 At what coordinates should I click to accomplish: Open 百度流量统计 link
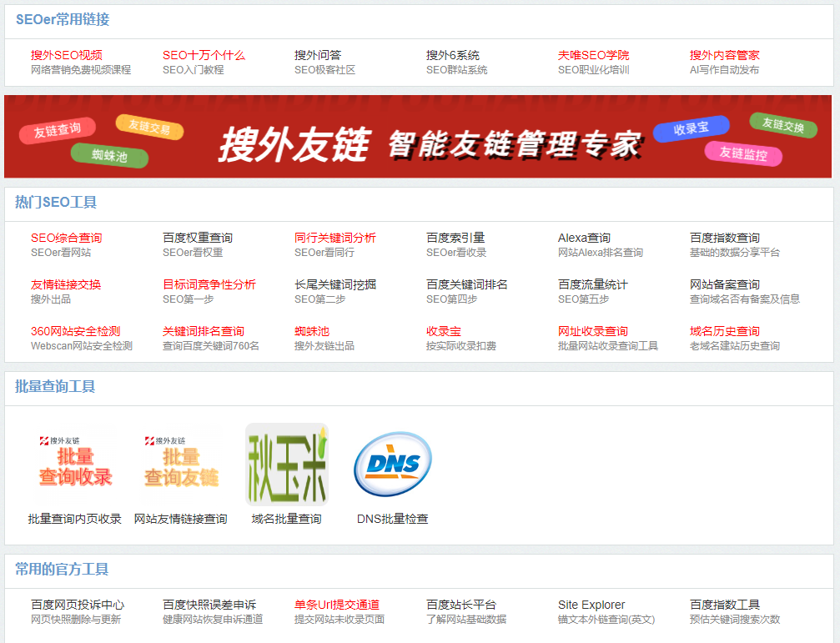(593, 284)
